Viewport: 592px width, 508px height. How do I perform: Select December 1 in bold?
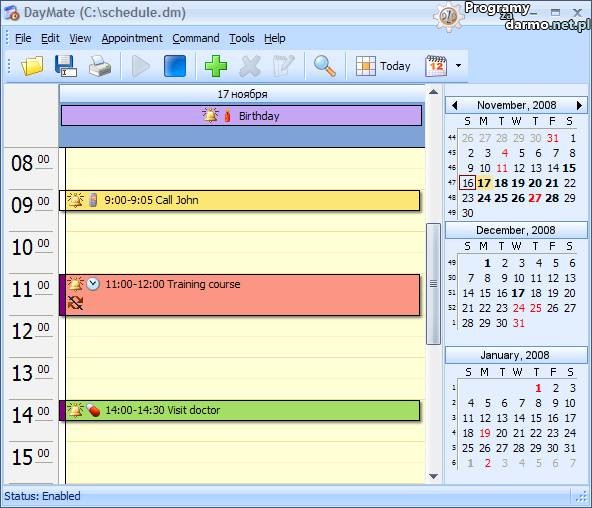(487, 263)
